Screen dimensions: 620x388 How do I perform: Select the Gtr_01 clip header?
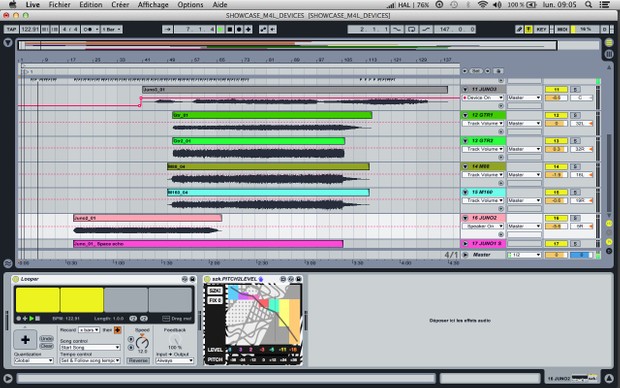tap(272, 115)
